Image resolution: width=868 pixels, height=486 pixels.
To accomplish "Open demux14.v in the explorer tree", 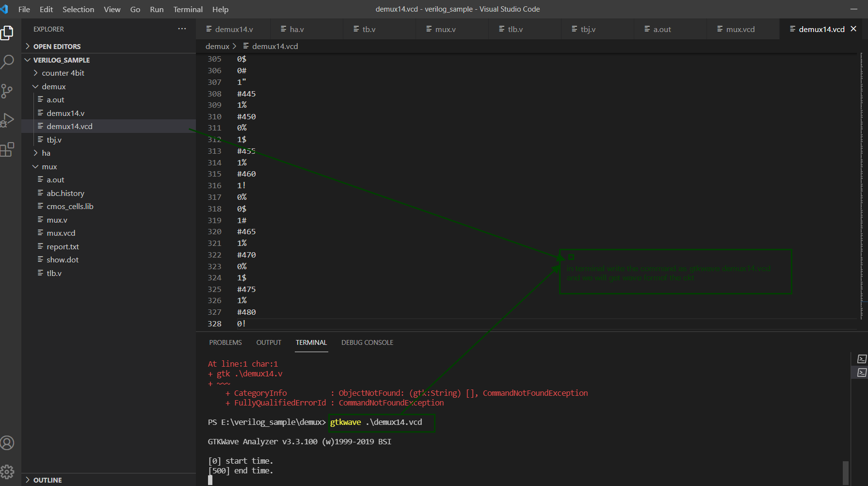I will (x=109, y=113).
